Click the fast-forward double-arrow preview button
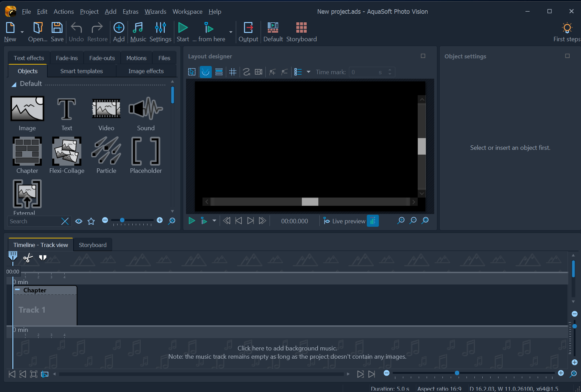This screenshot has height=392, width=581. 262,221
